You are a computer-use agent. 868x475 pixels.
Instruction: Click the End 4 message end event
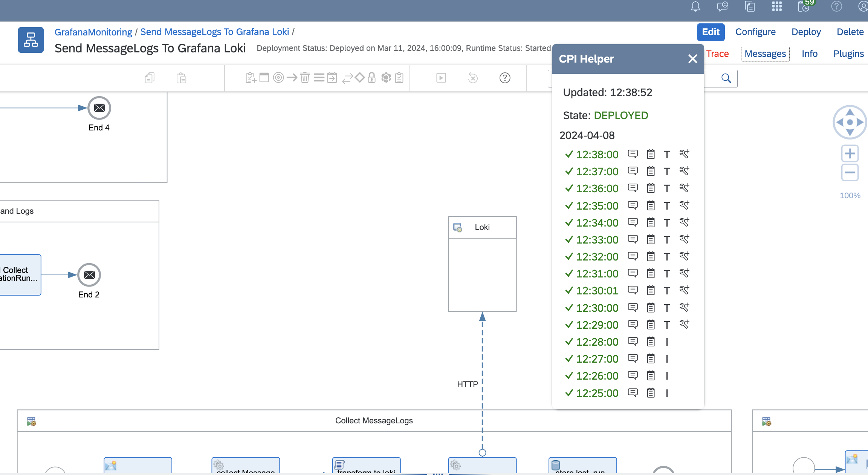(x=99, y=108)
